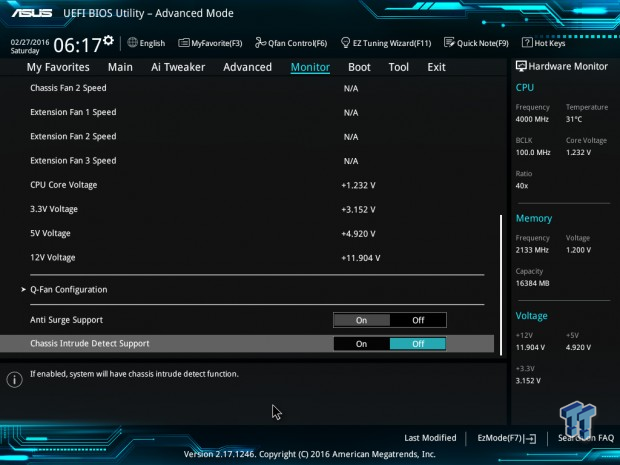The height and width of the screenshot is (465, 620).
Task: Click the 40x ratio value
Action: click(x=522, y=186)
